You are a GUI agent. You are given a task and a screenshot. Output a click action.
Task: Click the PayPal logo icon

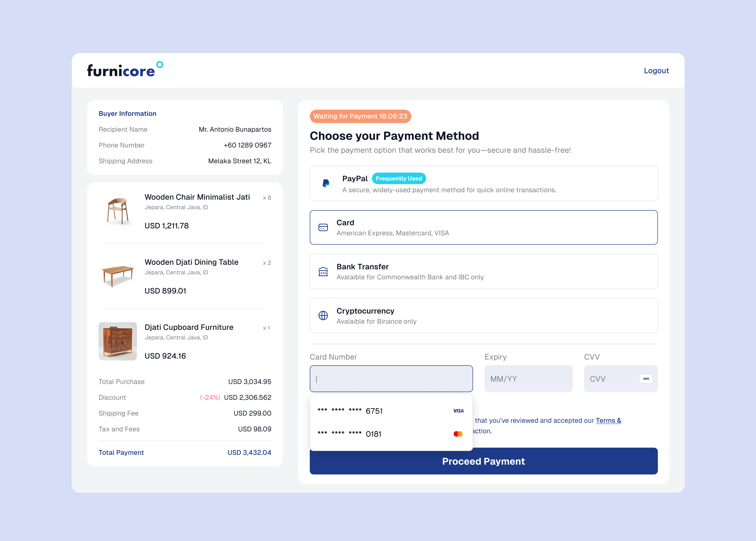pos(326,183)
